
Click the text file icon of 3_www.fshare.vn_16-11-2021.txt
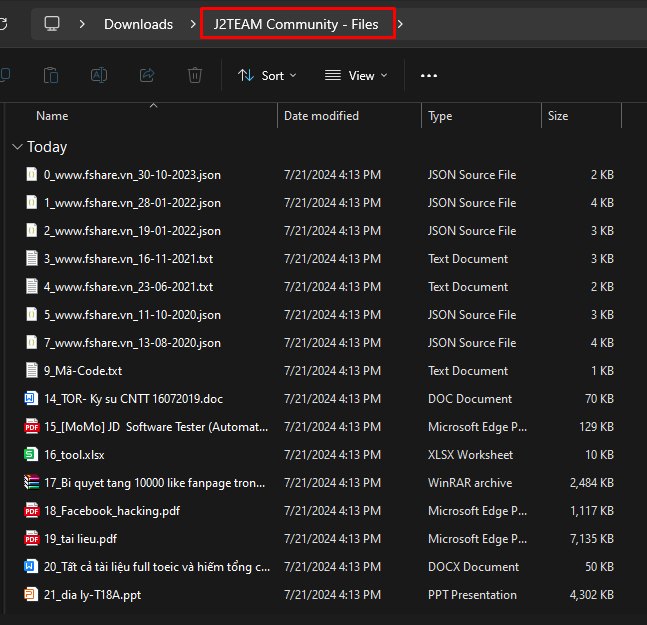[32, 258]
